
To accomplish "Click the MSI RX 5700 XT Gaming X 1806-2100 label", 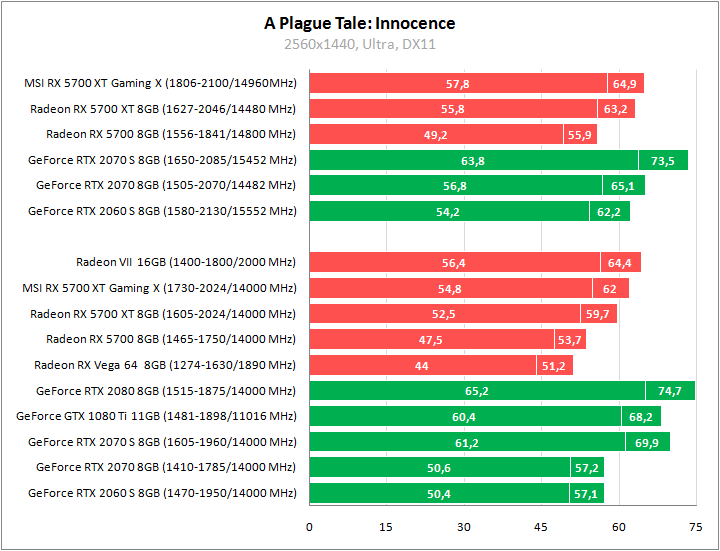I will 160,83.
